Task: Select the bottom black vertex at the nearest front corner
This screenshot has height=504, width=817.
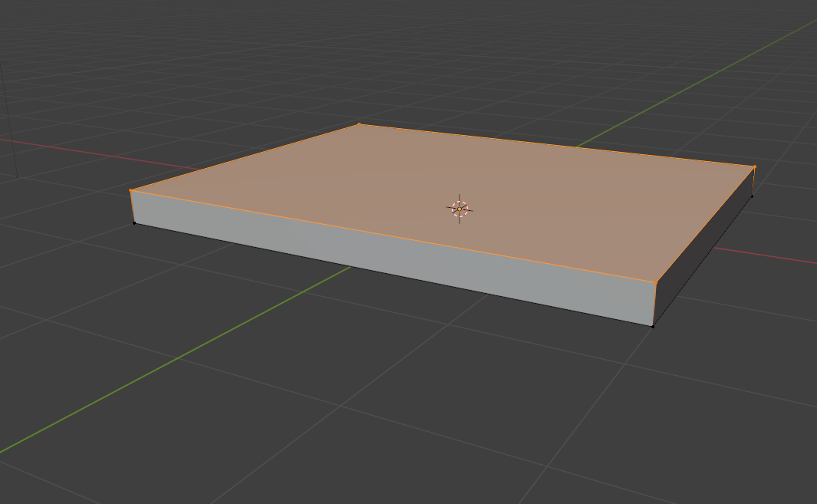Action: (x=653, y=327)
